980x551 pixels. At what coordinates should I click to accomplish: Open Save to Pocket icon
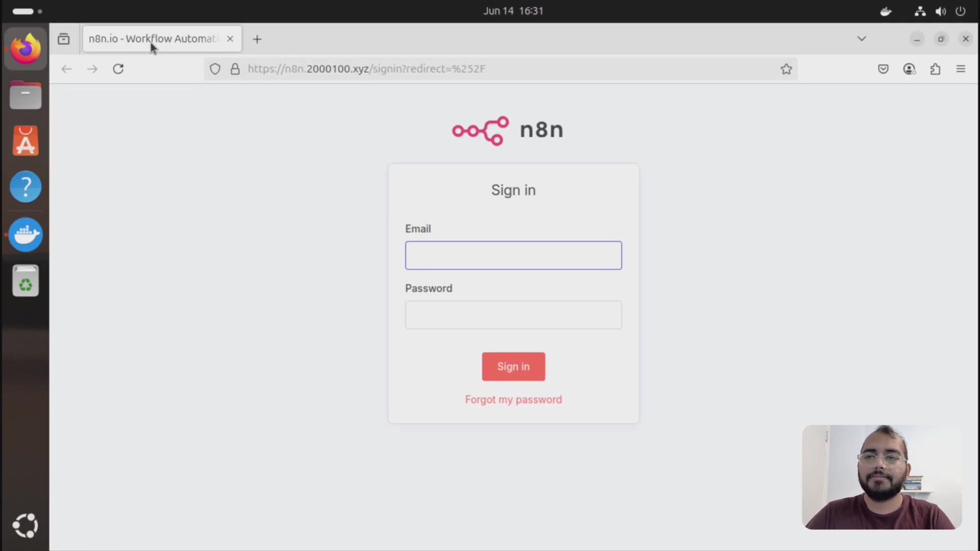point(883,69)
